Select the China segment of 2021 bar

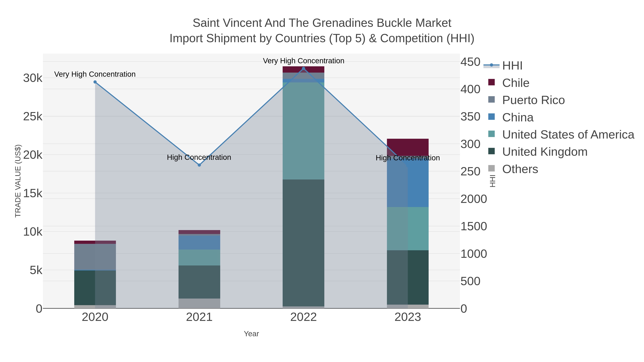coord(199,243)
